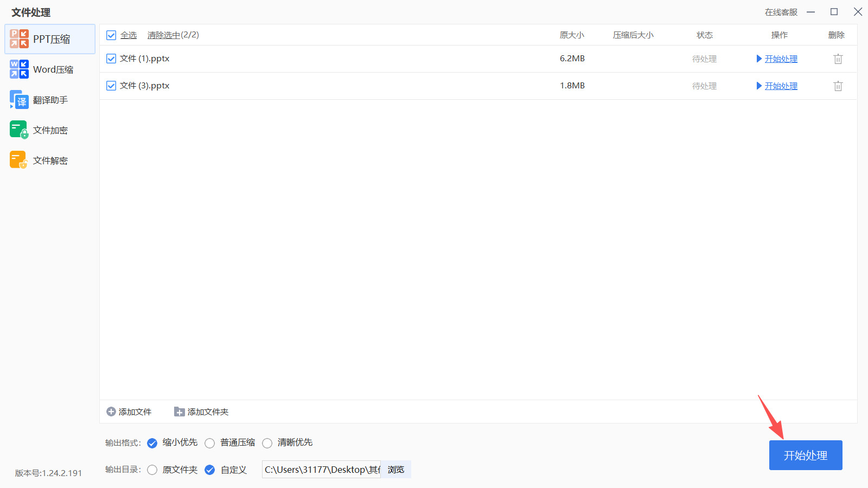Viewport: 868px width, 488px height.
Task: Choose 自定义 output directory option
Action: point(210,470)
